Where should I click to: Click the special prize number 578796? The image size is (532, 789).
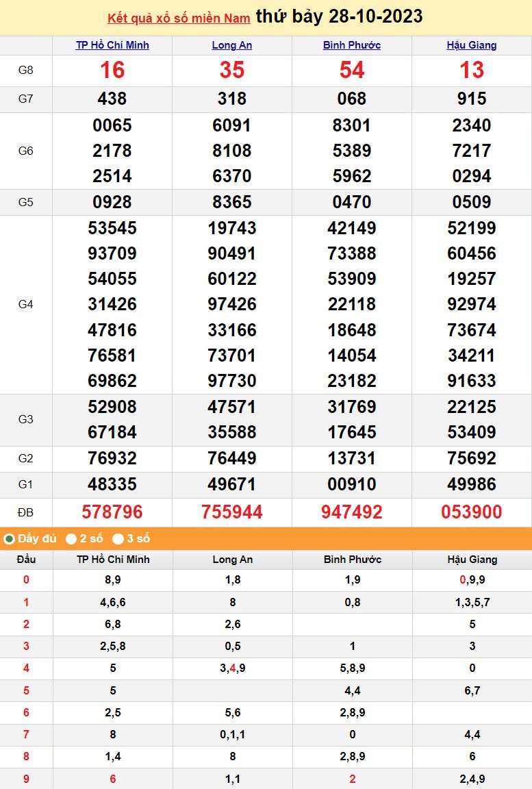[x=112, y=512]
